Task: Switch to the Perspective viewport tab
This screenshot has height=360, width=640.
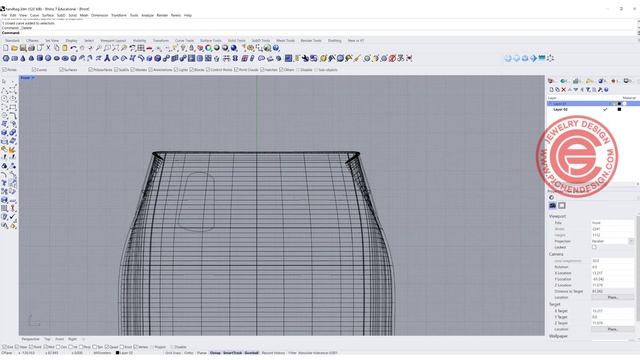Action: tap(31, 339)
